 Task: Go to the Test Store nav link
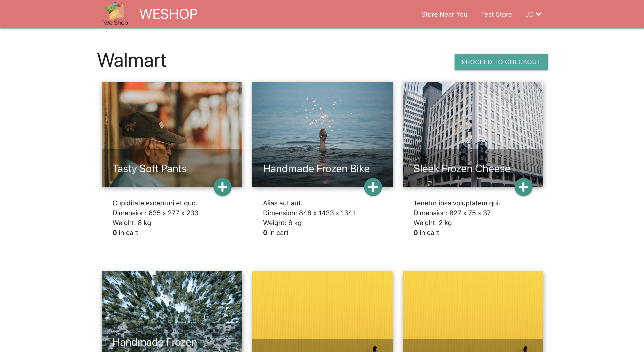tap(496, 14)
